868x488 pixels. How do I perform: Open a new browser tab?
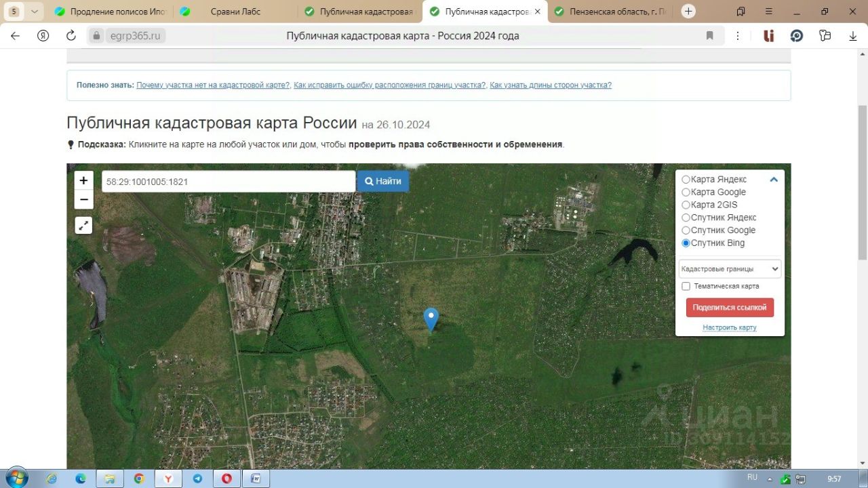pyautogui.click(x=688, y=11)
